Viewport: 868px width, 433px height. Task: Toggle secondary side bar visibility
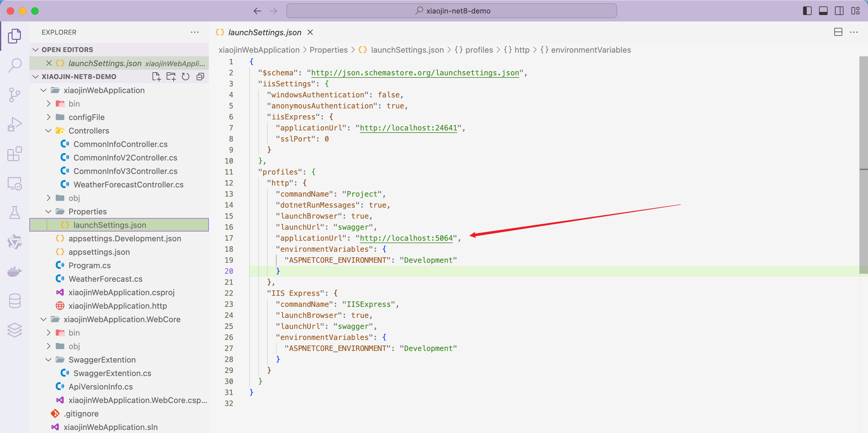839,11
